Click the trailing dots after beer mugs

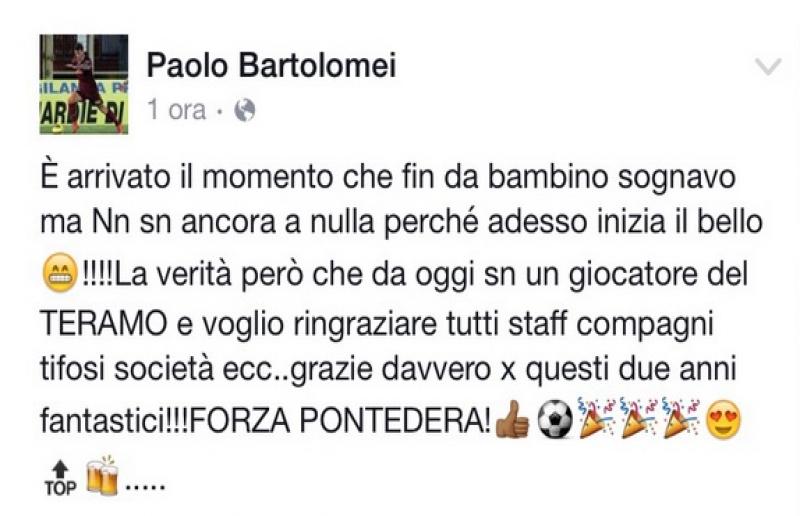[145, 488]
